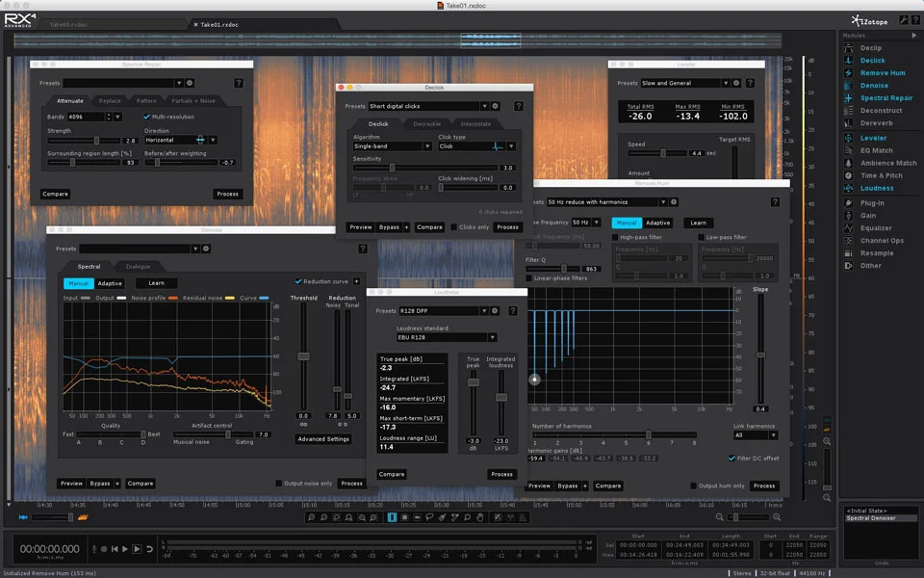The image size is (924, 578).
Task: Open the Spectral Repair module in sidebar
Action: click(x=885, y=98)
